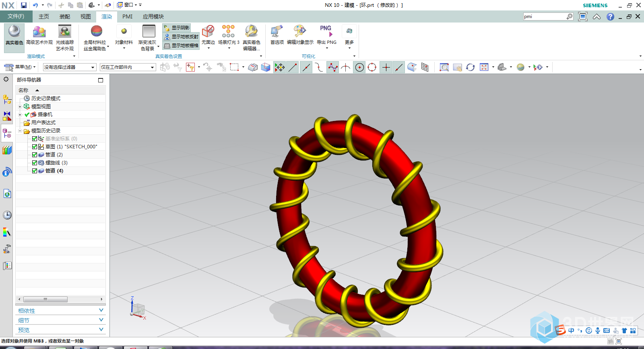Open the settings gear in navigator
This screenshot has width=644, height=349.
click(6, 79)
